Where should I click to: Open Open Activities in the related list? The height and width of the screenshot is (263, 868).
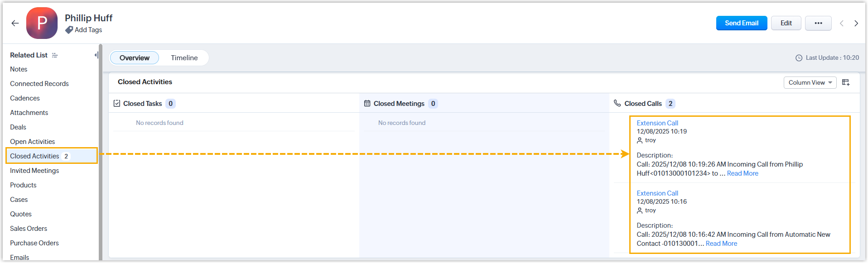[x=32, y=142]
